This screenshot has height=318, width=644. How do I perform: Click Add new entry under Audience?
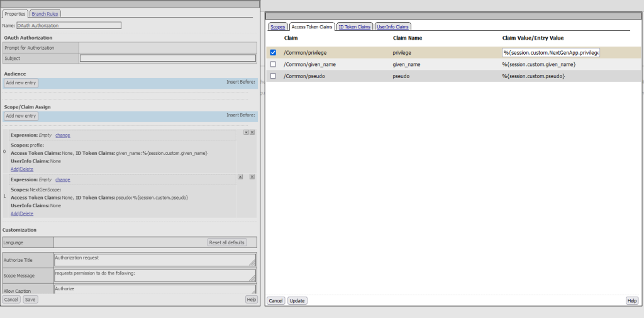pos(21,83)
